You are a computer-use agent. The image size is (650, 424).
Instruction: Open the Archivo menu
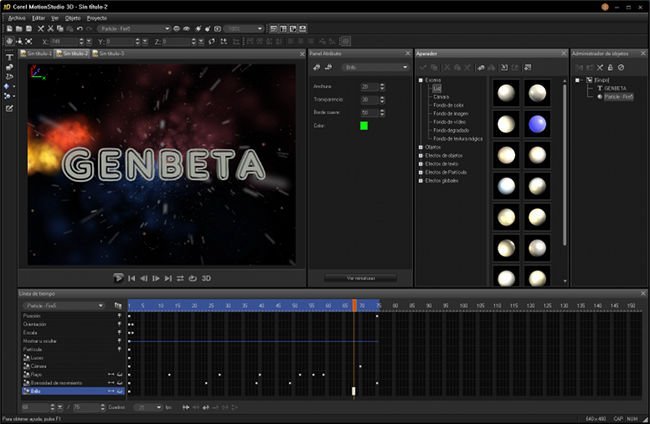(17, 18)
